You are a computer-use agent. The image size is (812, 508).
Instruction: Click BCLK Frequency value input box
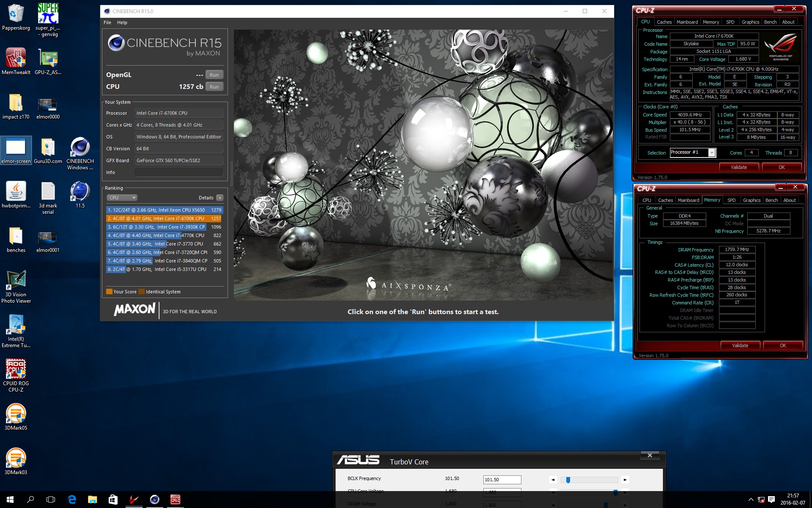click(x=502, y=480)
